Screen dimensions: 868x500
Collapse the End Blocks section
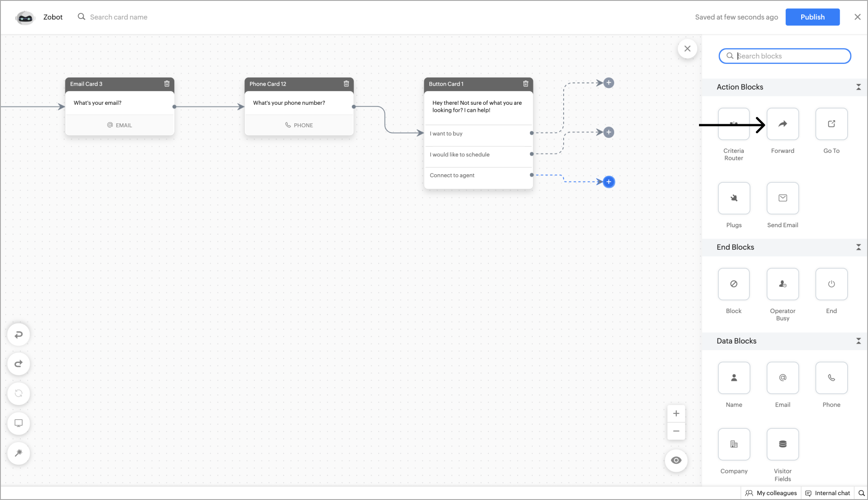858,247
